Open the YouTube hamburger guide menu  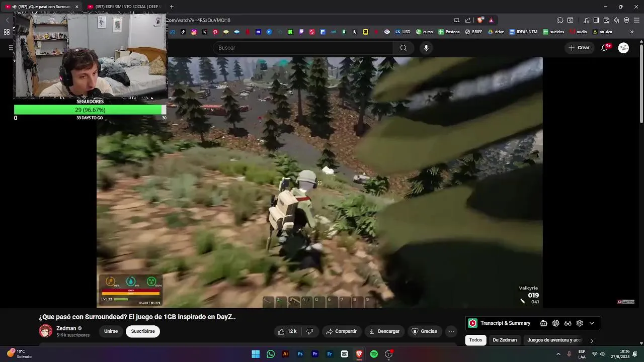pos(11,48)
